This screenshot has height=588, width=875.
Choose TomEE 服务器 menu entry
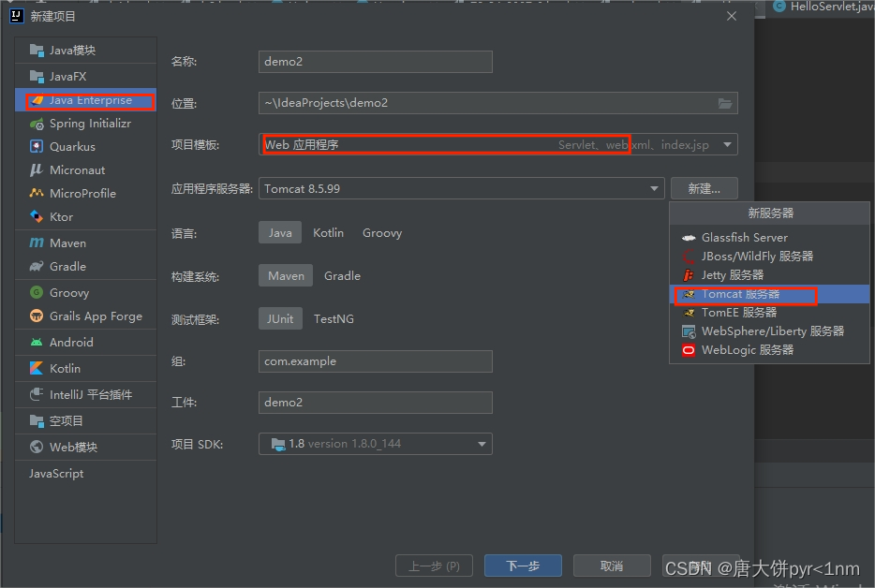pos(769,313)
